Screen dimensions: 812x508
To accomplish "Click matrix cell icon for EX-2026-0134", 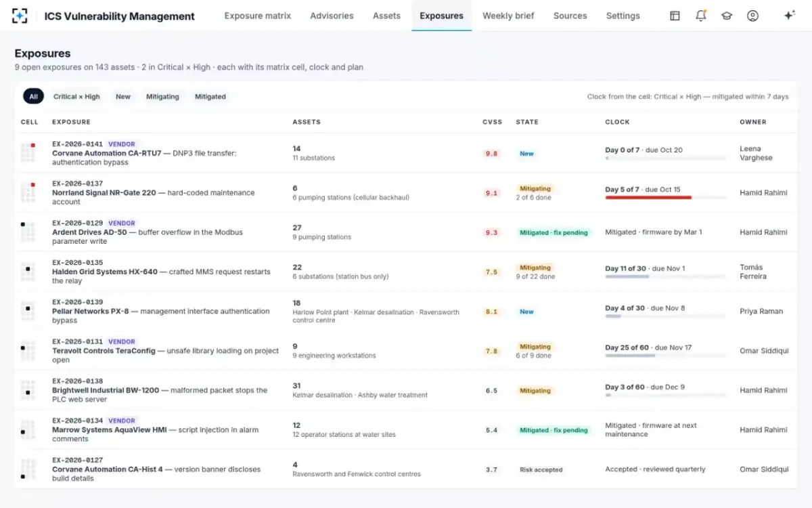I will coord(28,430).
